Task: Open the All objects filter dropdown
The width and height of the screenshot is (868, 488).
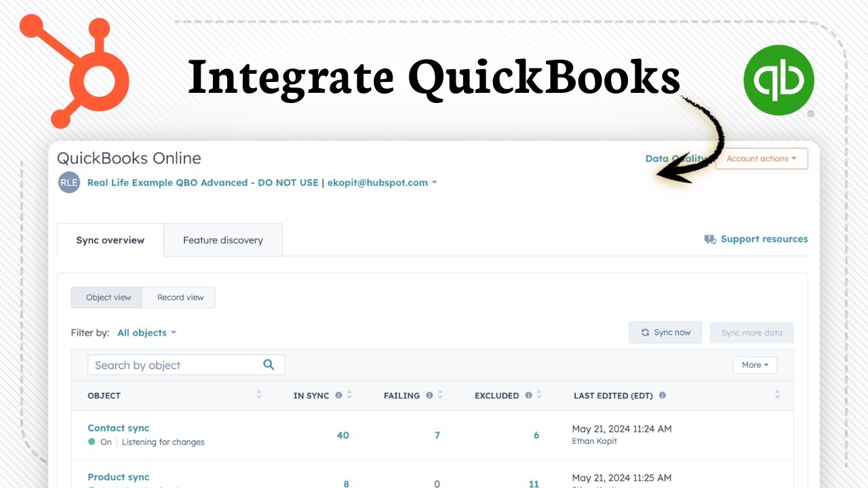Action: pyautogui.click(x=146, y=333)
